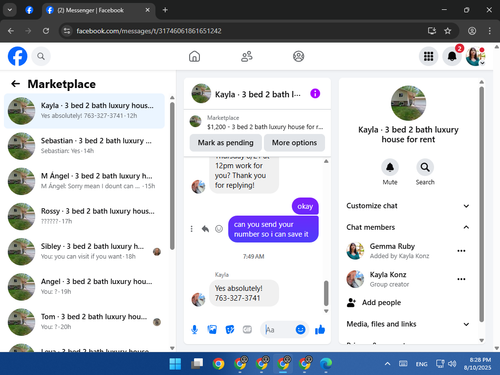
Task: Open the account profile picture menu
Action: coord(475,56)
